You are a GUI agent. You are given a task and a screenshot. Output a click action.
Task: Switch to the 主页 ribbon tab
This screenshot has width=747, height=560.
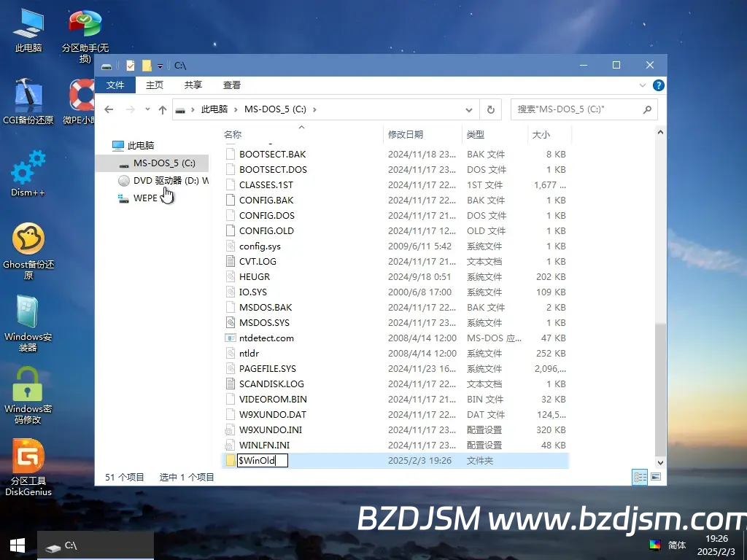tap(155, 85)
